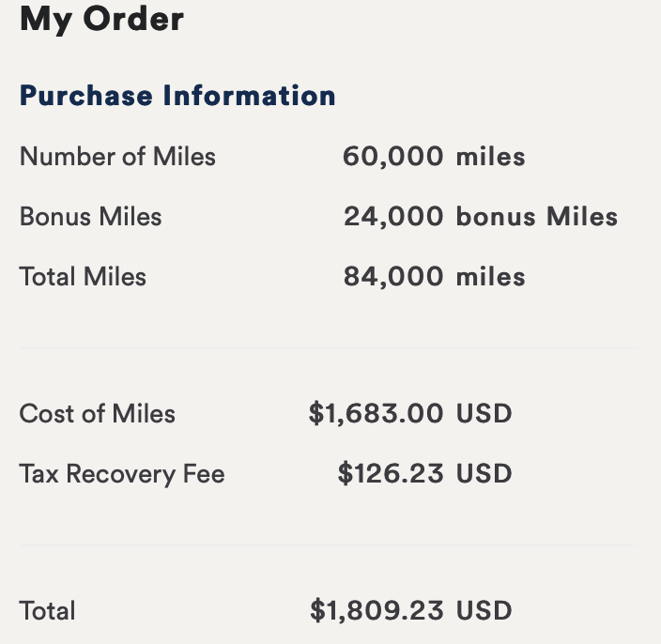The image size is (661, 644).
Task: Click the Cost of Miles label
Action: tap(98, 413)
